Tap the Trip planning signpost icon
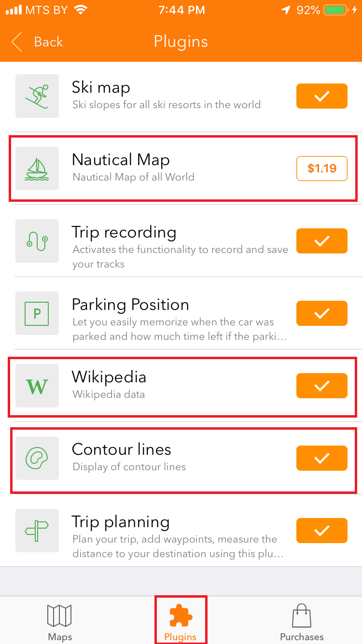 (x=37, y=531)
